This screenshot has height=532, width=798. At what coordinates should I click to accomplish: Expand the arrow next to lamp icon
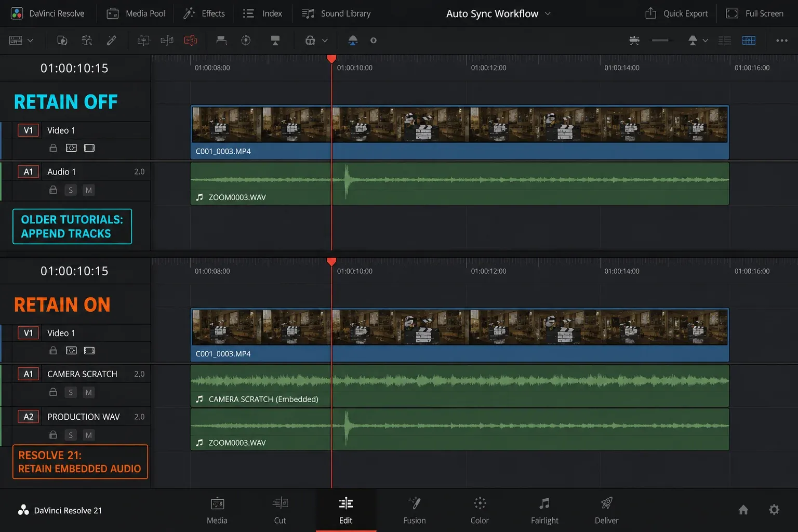tap(705, 41)
